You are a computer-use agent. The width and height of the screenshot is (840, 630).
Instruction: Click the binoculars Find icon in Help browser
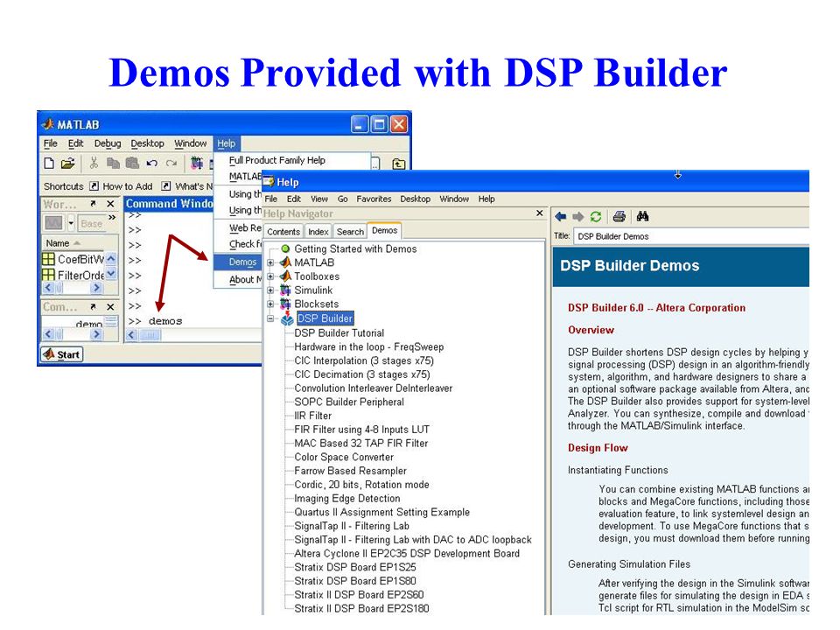click(642, 216)
